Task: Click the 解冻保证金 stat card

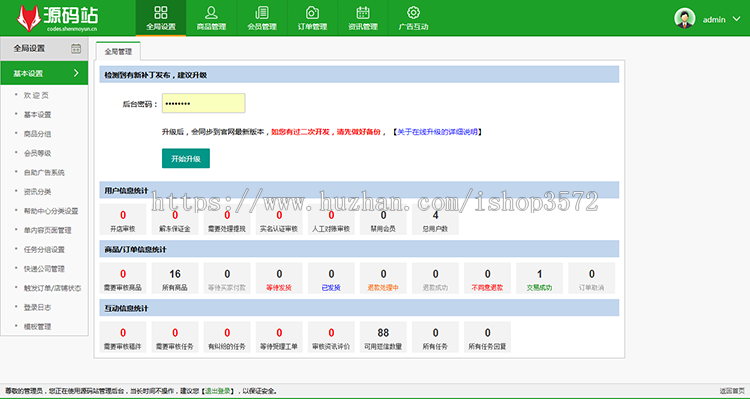Action: point(175,220)
